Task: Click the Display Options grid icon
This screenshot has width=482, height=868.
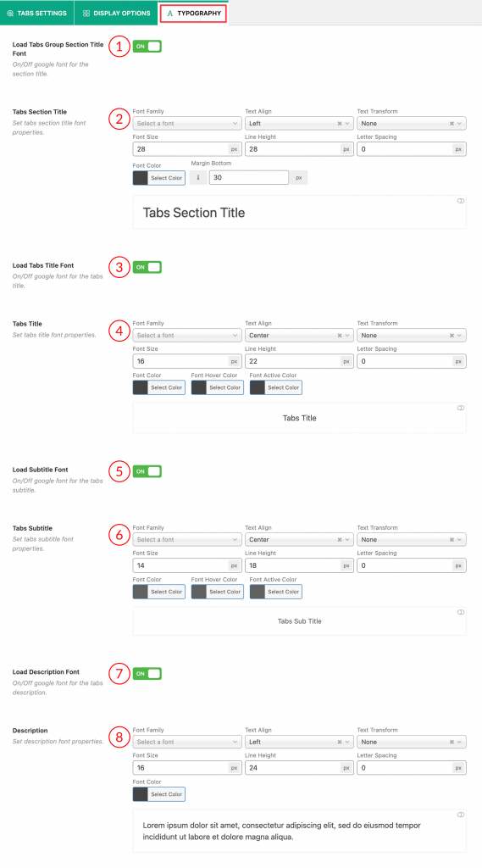Action: click(86, 14)
